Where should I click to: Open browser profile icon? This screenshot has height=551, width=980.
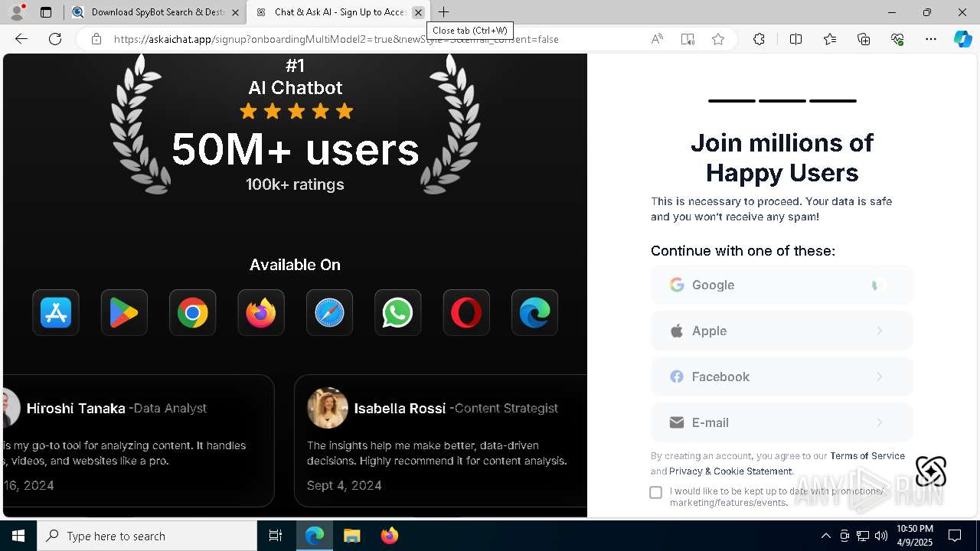[17, 12]
